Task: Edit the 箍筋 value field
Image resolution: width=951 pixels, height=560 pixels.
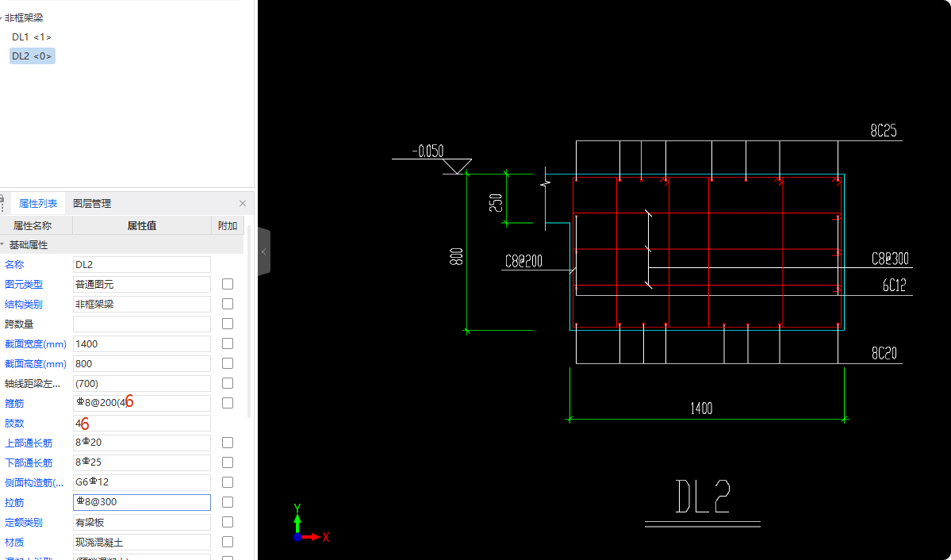Action: click(142, 403)
